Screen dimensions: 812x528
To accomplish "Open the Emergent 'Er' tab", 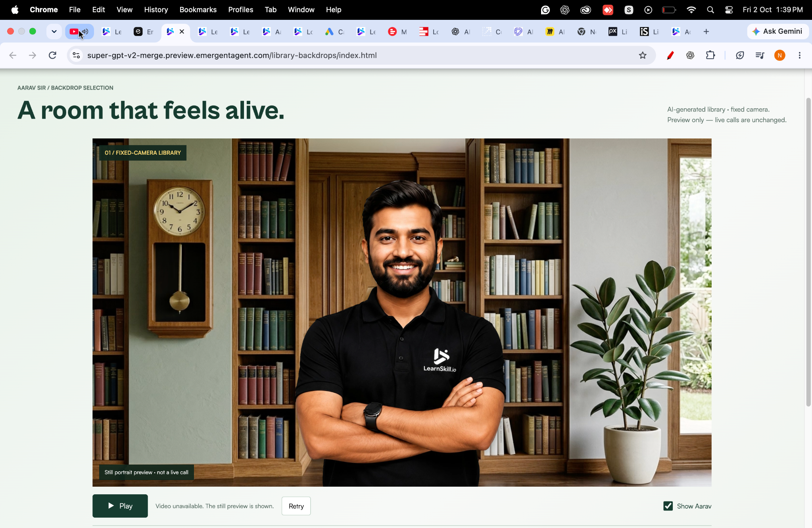I will 144,32.
